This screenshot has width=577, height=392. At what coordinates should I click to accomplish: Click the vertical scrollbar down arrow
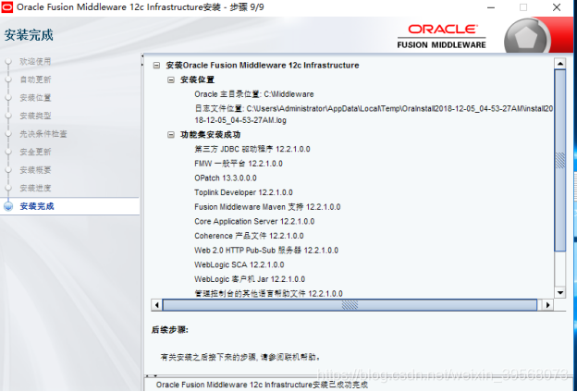click(560, 293)
